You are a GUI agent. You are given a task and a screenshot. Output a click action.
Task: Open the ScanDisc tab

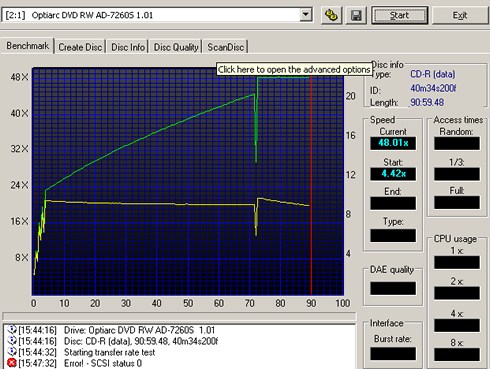tap(226, 47)
